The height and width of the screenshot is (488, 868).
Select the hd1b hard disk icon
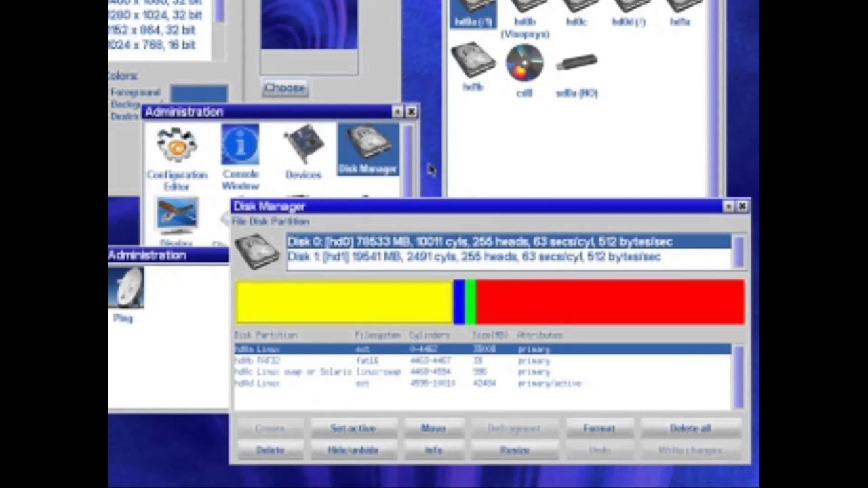coord(473,66)
